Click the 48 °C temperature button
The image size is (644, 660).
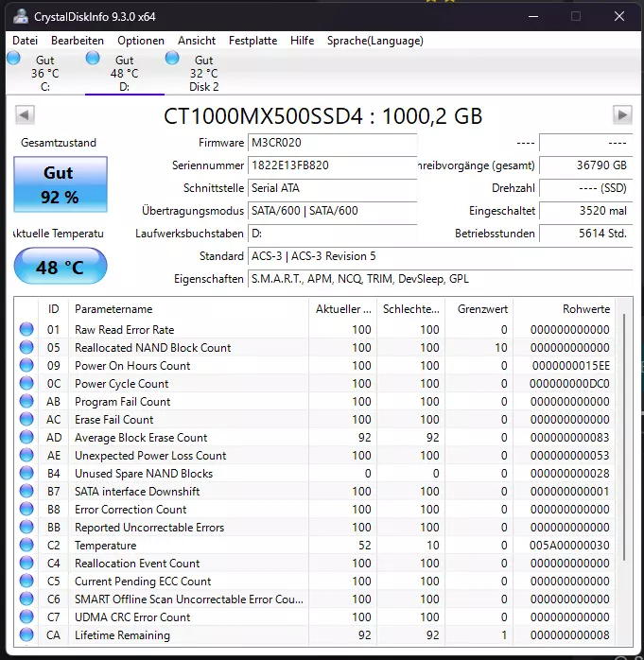click(x=61, y=267)
